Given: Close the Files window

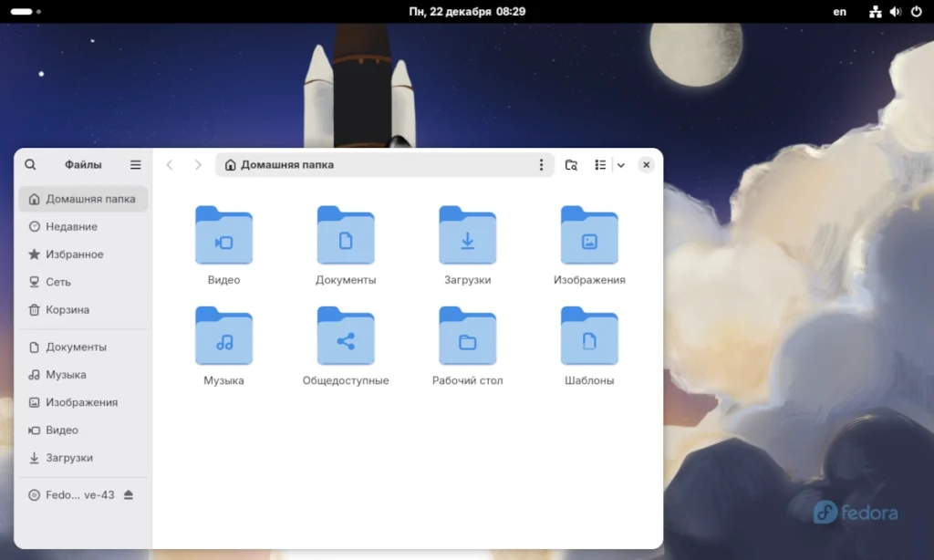Looking at the screenshot, I should (x=647, y=165).
